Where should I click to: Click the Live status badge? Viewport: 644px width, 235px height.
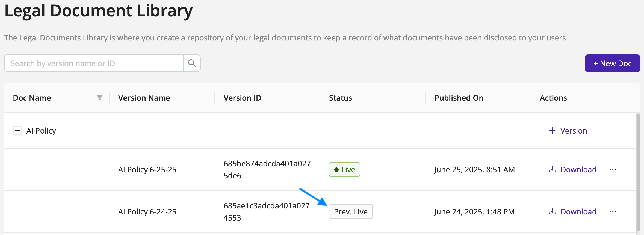coord(344,169)
